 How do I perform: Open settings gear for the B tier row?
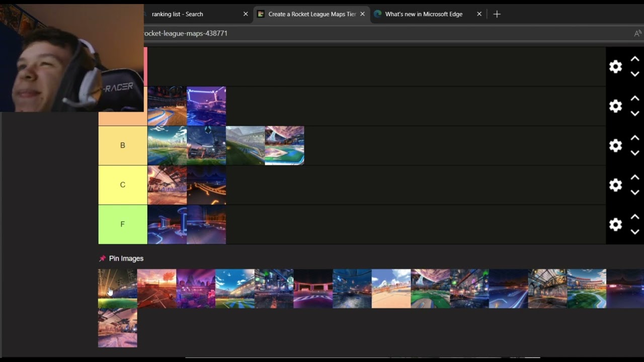click(x=615, y=145)
